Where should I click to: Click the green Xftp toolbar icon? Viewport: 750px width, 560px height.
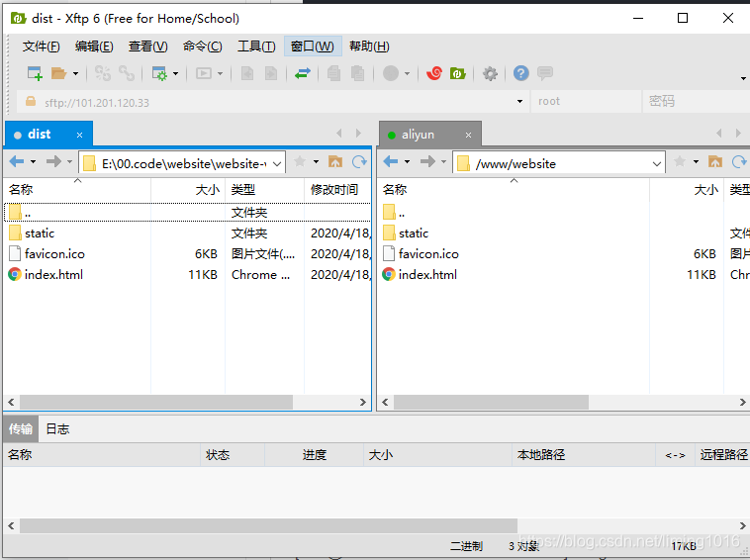click(458, 73)
